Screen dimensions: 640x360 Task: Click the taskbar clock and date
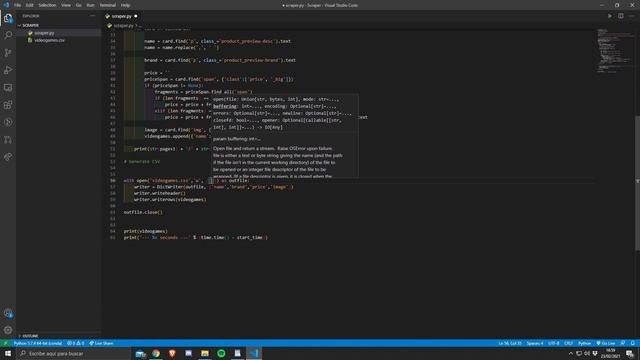(610, 353)
